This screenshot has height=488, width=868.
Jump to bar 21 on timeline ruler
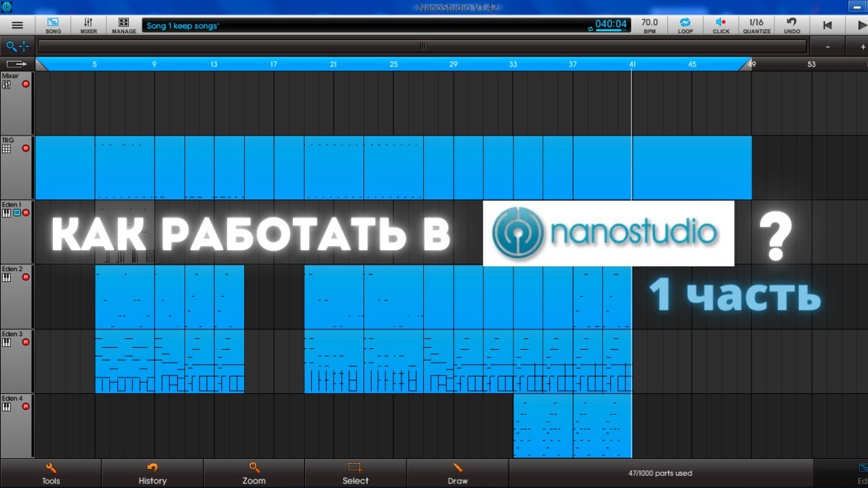(x=333, y=64)
